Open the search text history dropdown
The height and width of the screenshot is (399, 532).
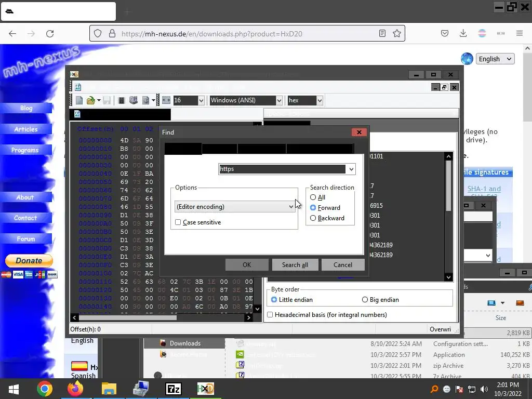pos(351,169)
